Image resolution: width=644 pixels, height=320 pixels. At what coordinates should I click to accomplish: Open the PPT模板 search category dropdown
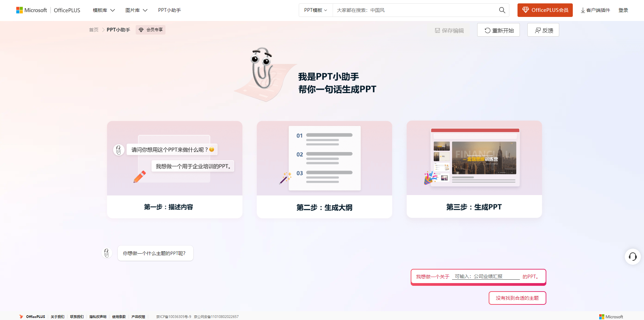click(x=315, y=10)
